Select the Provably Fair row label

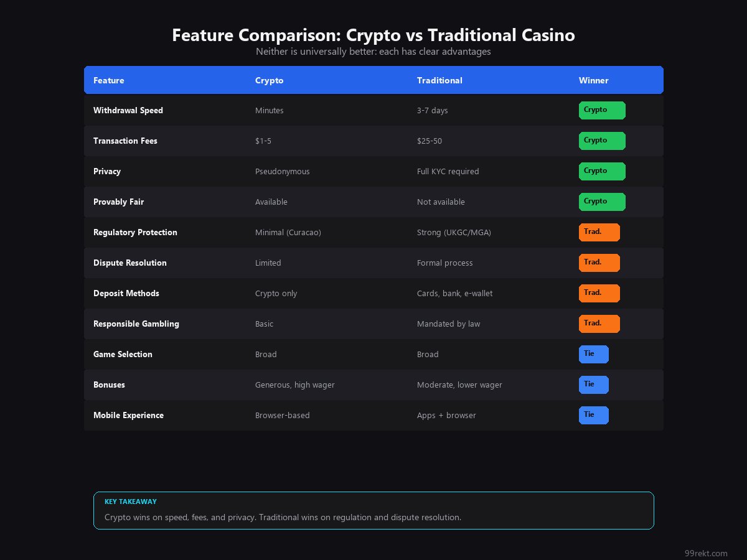click(118, 202)
